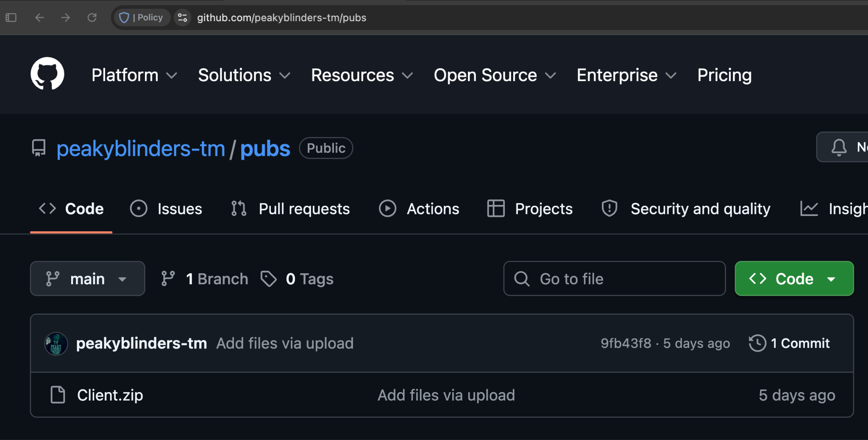Click the browser forward arrow
868x440 pixels.
point(66,17)
